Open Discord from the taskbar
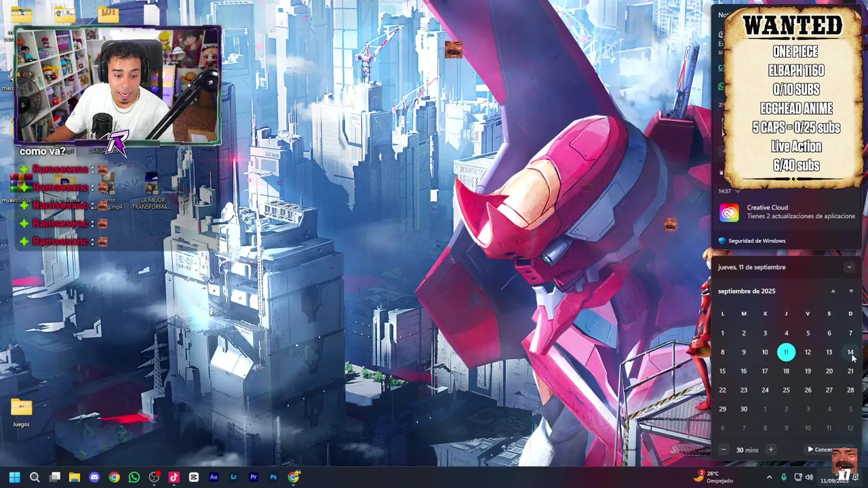Screen dimensions: 868x488 coord(94,477)
